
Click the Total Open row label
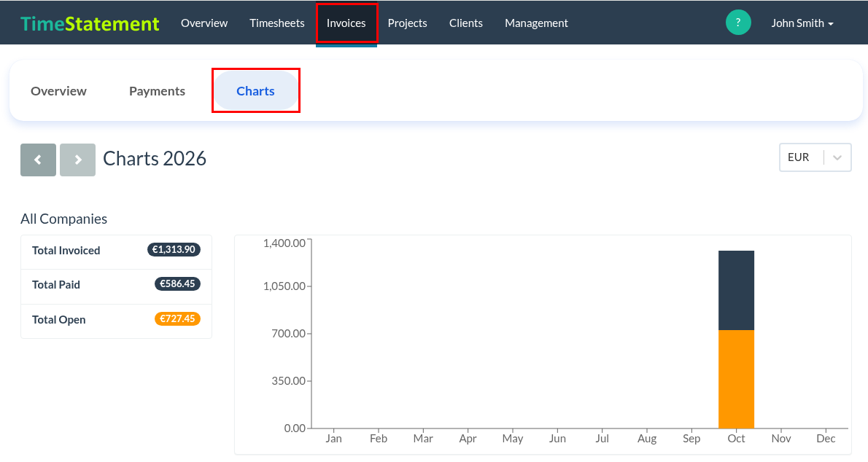click(58, 320)
